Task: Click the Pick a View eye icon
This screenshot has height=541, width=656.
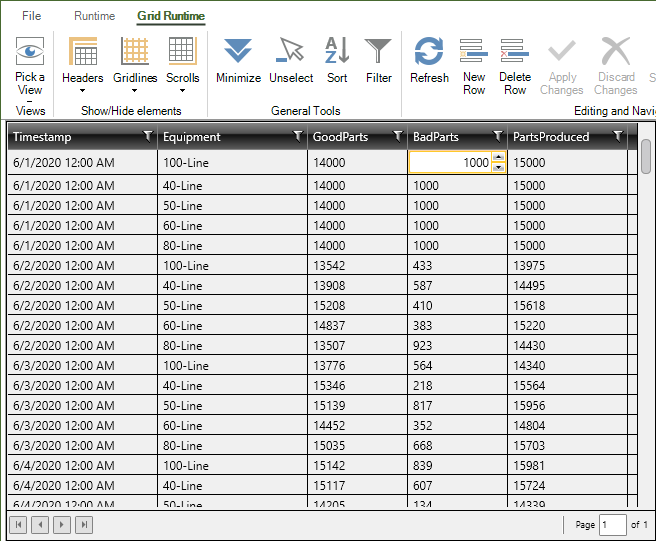Action: tap(30, 52)
